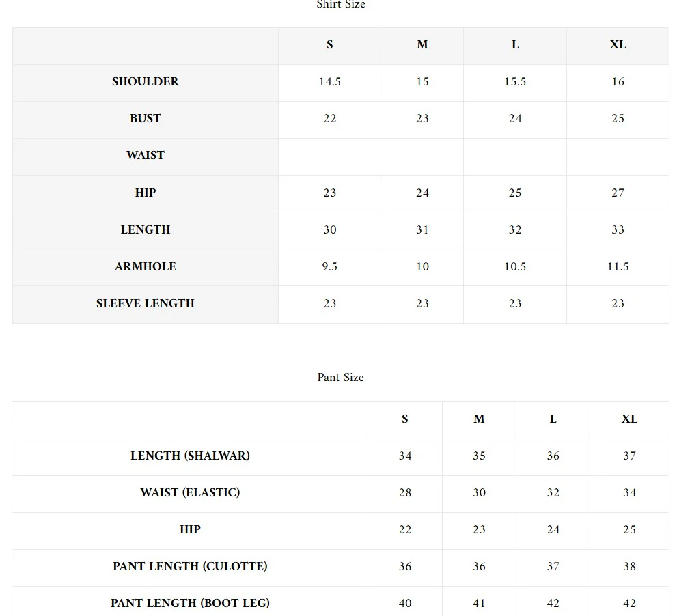Select the shirt shoulder value 14.5

click(x=330, y=82)
